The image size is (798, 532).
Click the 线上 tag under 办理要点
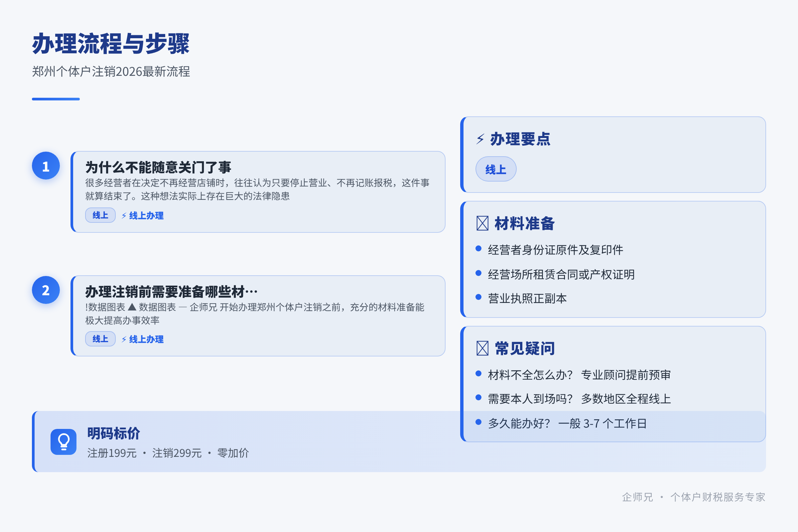coord(496,169)
